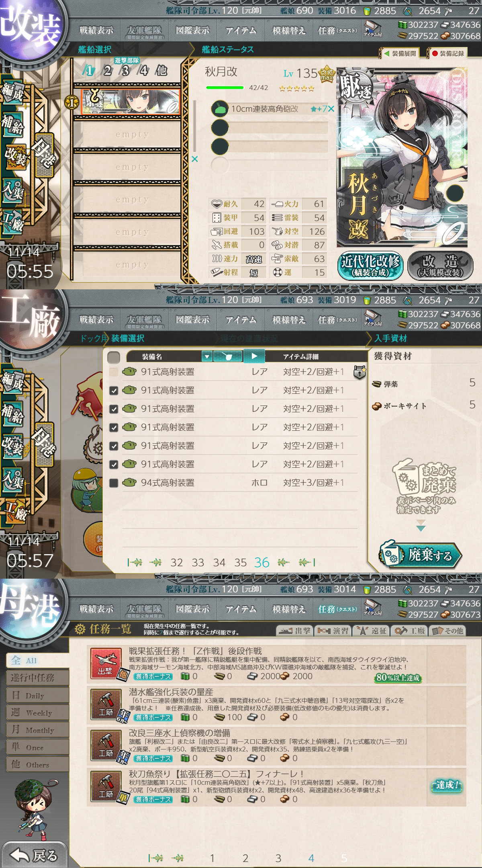
Task: Open the 装備名 sort dropdown arrow
Action: 207,356
